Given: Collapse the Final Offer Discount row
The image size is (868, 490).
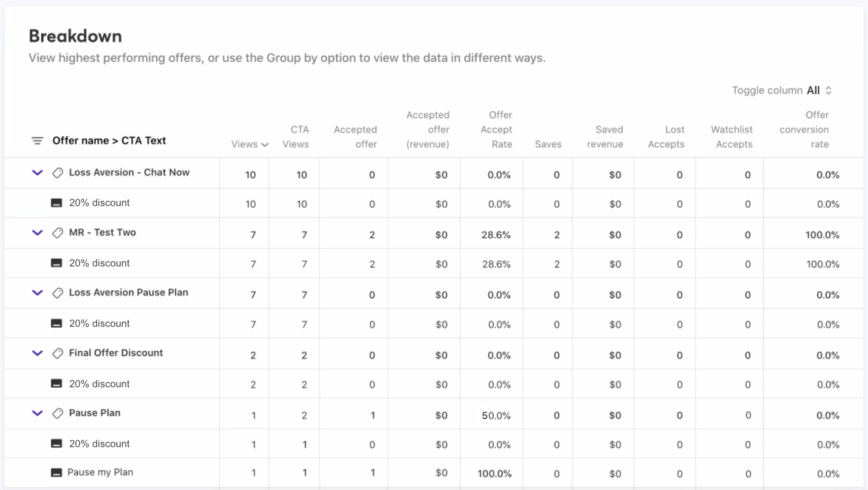Looking at the screenshot, I should (x=38, y=353).
